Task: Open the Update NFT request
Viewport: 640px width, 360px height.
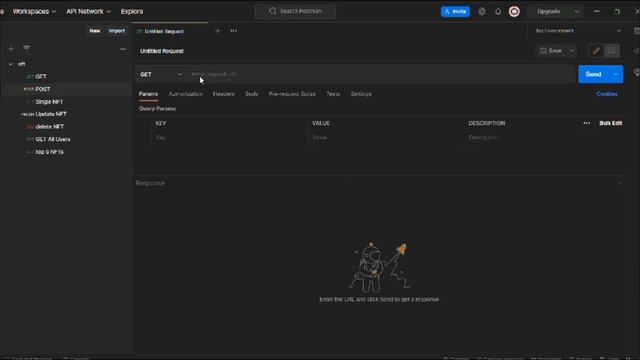Action: click(x=51, y=114)
